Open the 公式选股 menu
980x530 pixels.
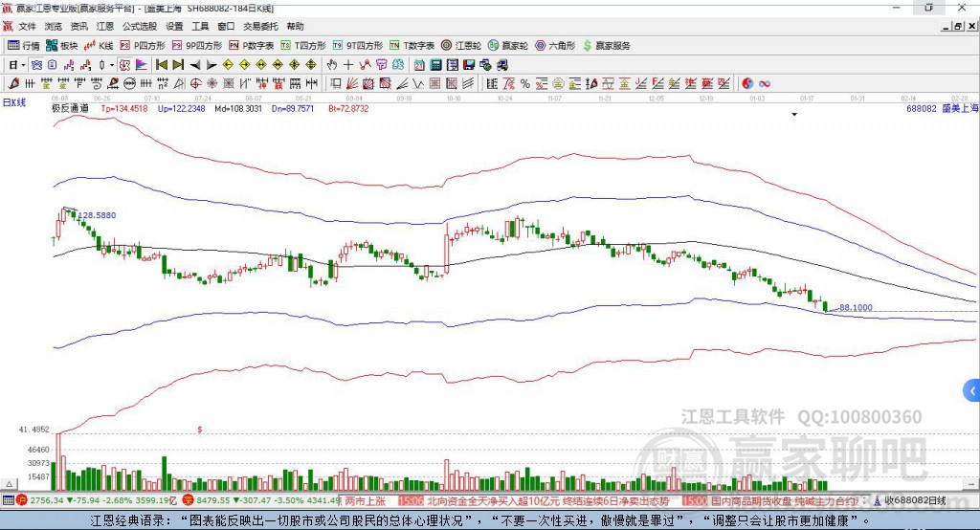(x=140, y=26)
